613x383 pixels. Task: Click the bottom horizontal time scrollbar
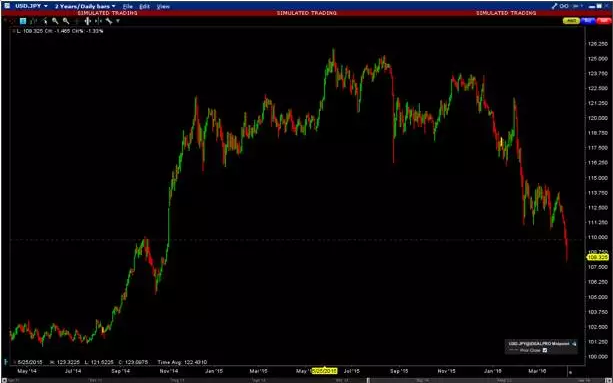[x=306, y=380]
